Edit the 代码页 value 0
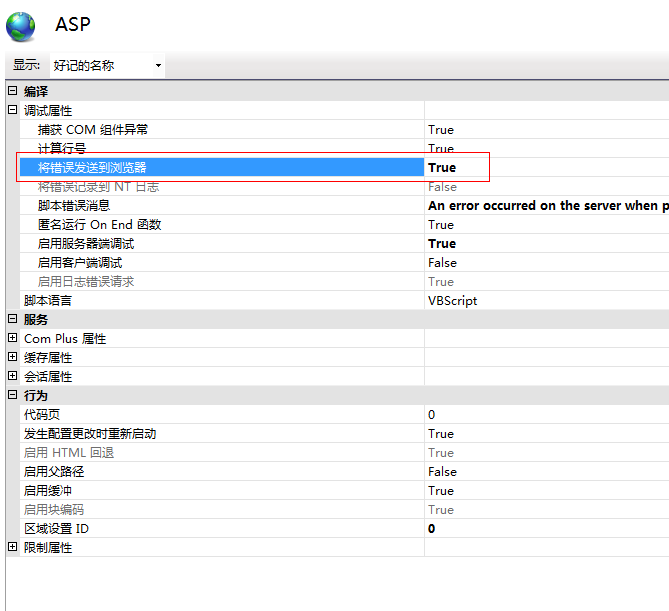This screenshot has height=611, width=669. tap(432, 415)
